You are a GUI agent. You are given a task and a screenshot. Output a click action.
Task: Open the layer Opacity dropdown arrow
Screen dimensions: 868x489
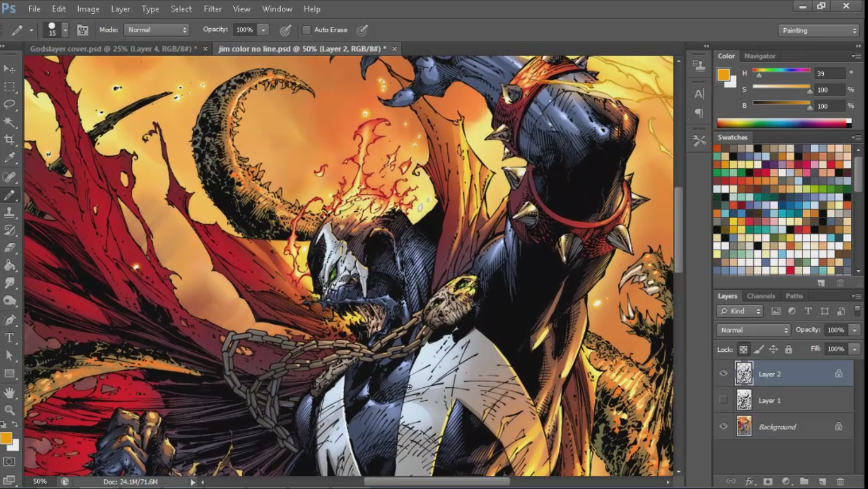click(855, 330)
